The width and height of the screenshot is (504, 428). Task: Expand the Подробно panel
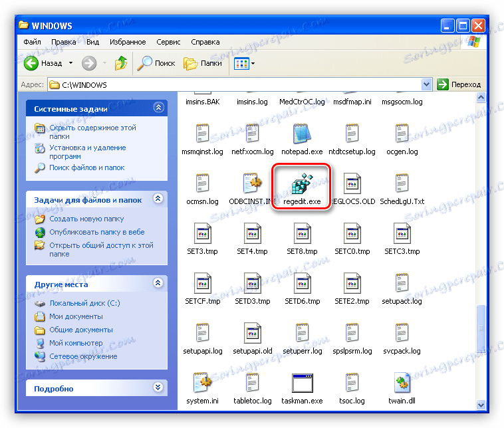[158, 387]
